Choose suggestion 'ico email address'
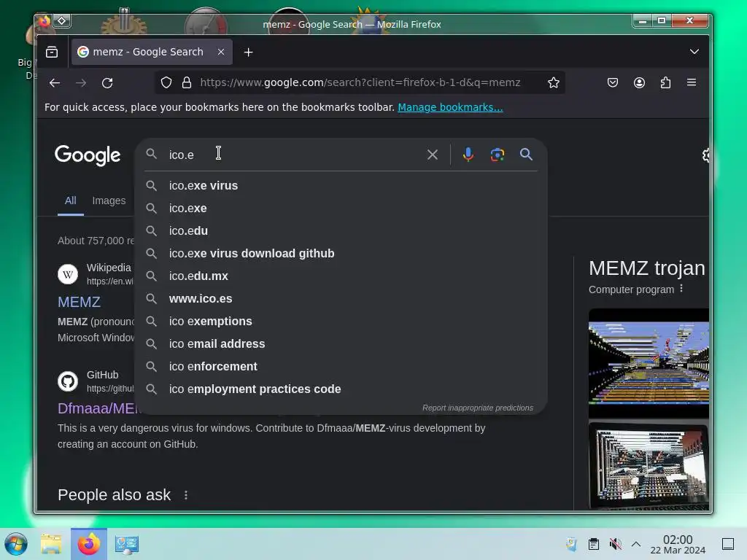The width and height of the screenshot is (747, 560). click(x=341, y=344)
